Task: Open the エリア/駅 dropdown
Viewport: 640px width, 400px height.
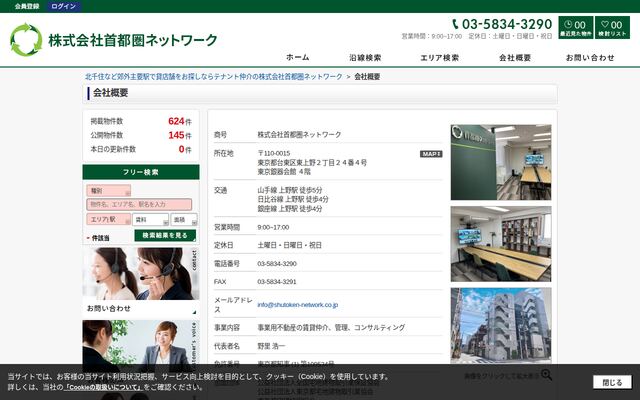Action: [x=109, y=219]
